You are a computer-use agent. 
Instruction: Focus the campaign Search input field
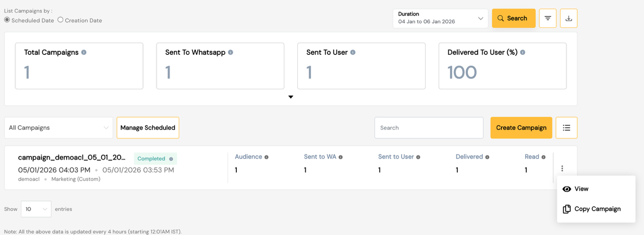429,128
